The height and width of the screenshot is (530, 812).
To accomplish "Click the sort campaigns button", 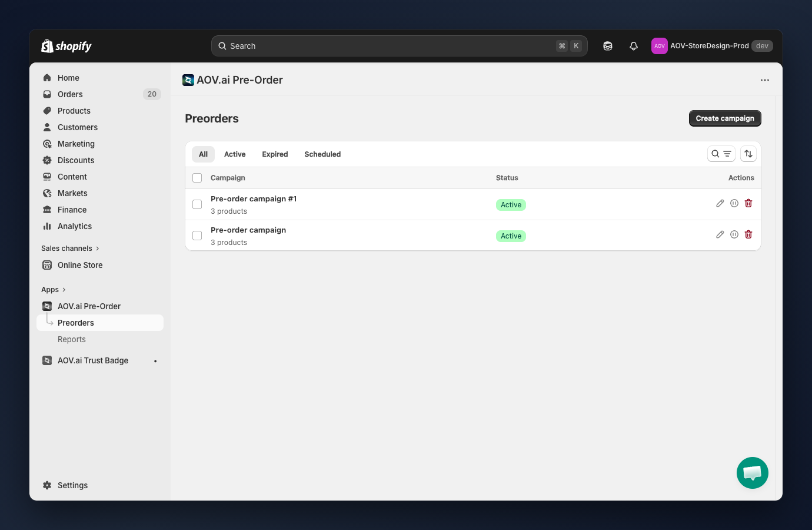I will (x=748, y=154).
